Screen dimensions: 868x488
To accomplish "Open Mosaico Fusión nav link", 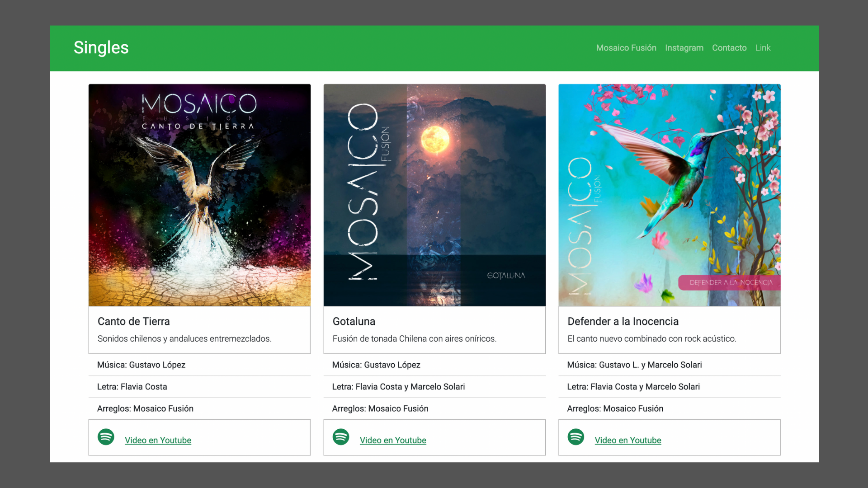I will 626,48.
